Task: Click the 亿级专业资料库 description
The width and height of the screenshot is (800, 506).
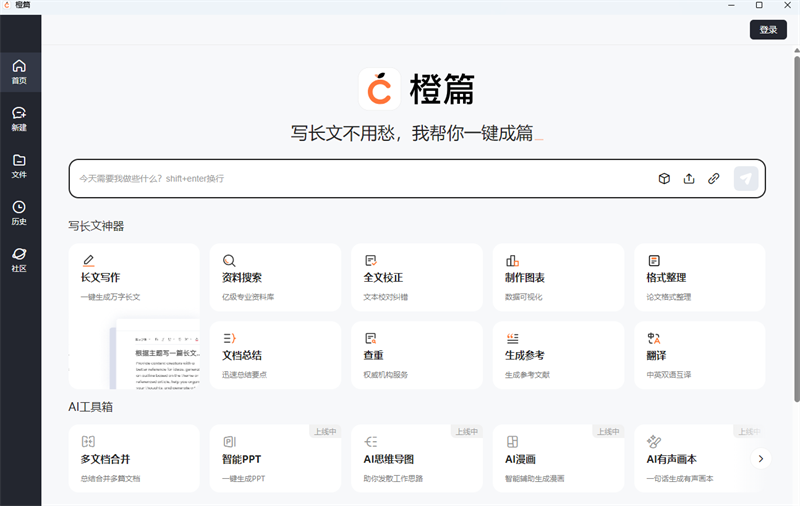Action: 248,297
